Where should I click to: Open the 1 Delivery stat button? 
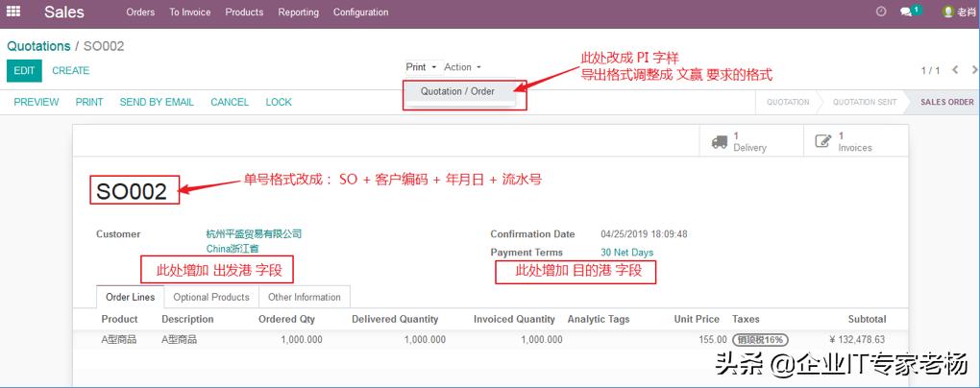tap(751, 141)
